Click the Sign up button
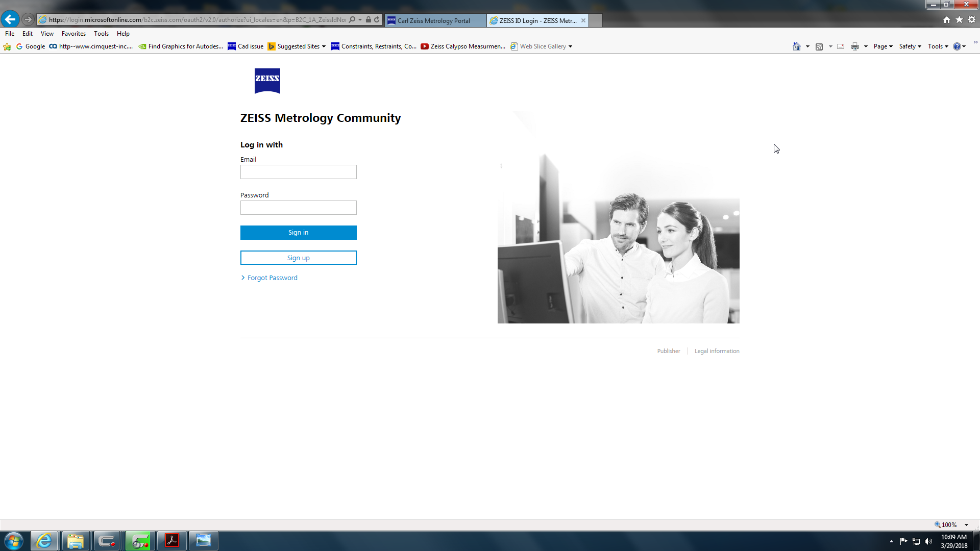This screenshot has width=980, height=551. [x=299, y=258]
